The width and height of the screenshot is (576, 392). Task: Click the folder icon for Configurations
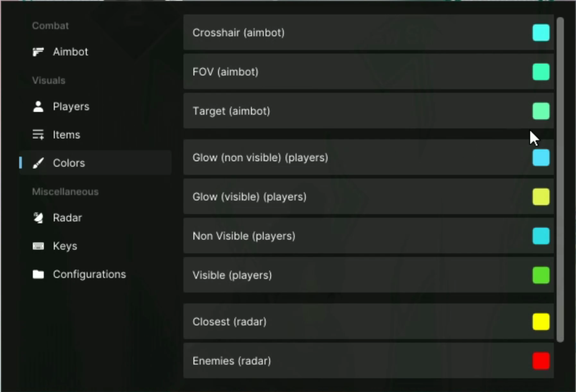coord(38,274)
